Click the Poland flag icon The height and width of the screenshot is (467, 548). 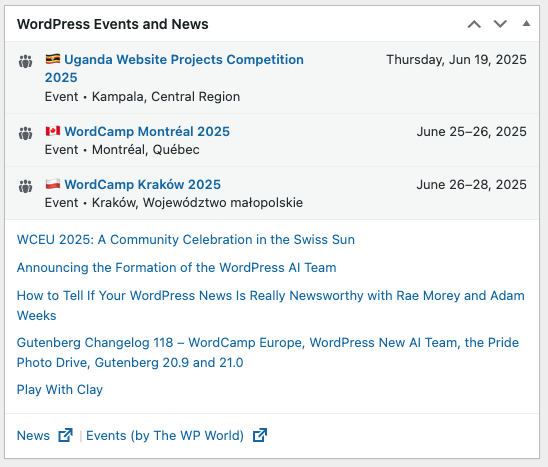coord(53,184)
